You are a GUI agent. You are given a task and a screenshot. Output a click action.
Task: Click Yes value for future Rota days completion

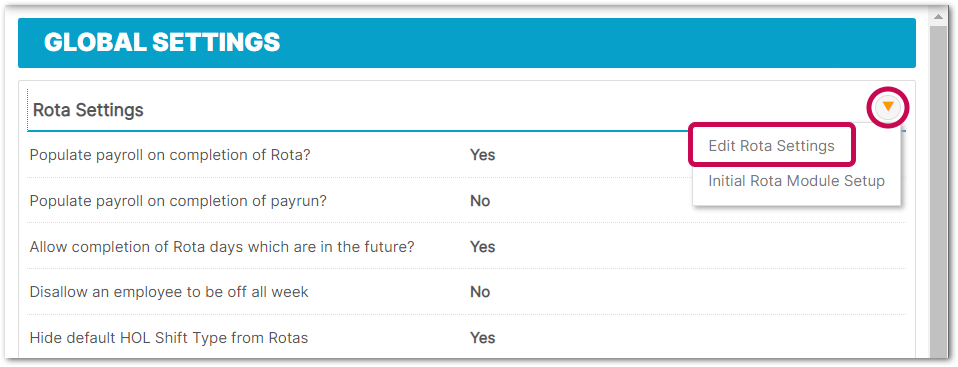tap(482, 247)
